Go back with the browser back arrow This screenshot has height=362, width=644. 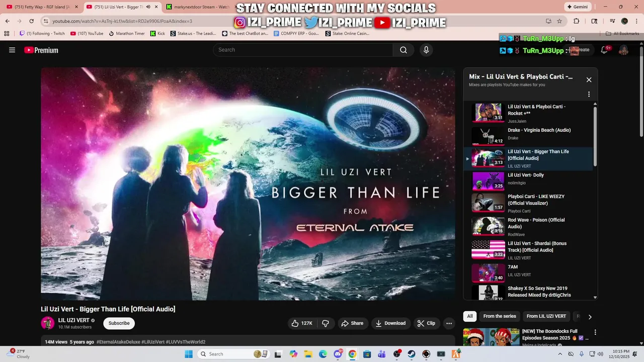[x=8, y=21]
